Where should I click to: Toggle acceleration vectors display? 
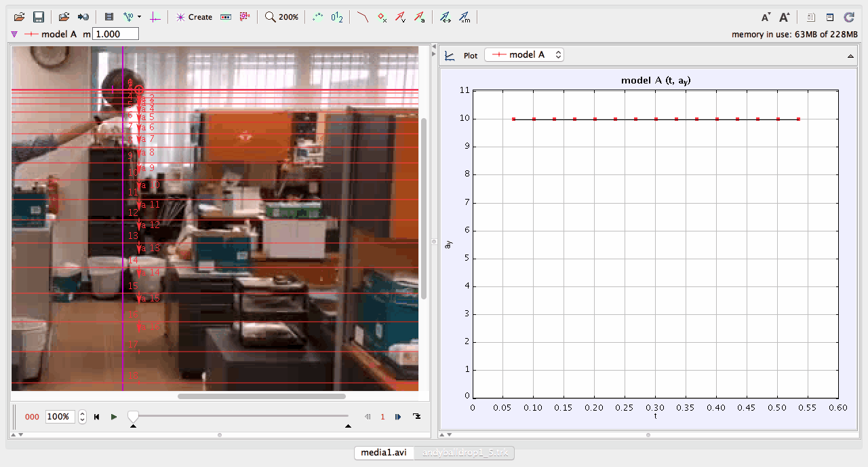420,17
